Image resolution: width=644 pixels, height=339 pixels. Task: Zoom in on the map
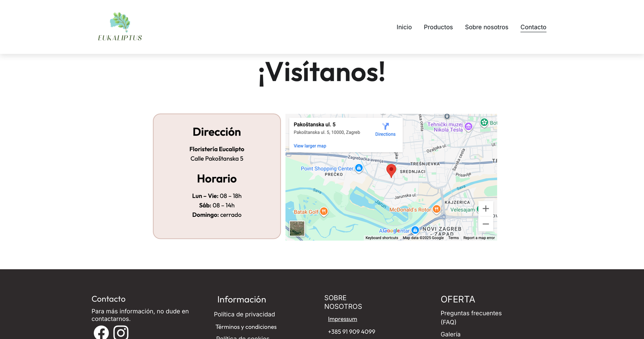coord(486,209)
